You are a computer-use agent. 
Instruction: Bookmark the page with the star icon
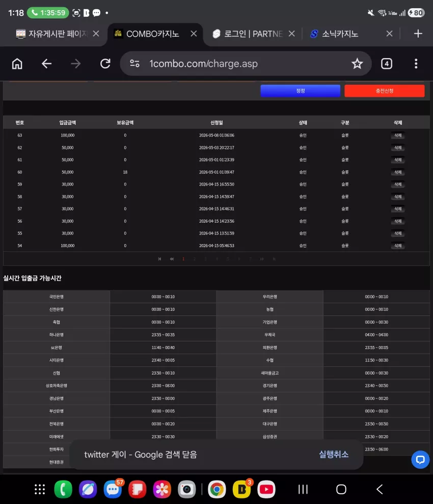tap(357, 64)
